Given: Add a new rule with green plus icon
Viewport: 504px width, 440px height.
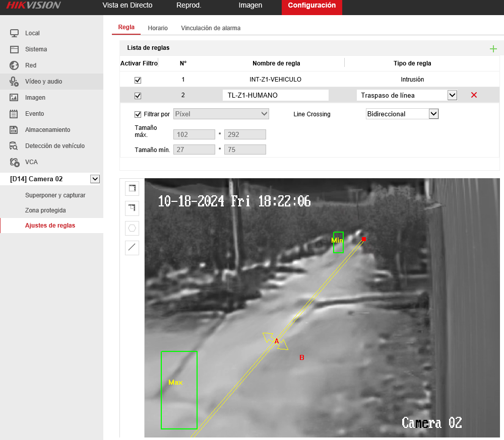Looking at the screenshot, I should click(x=493, y=49).
